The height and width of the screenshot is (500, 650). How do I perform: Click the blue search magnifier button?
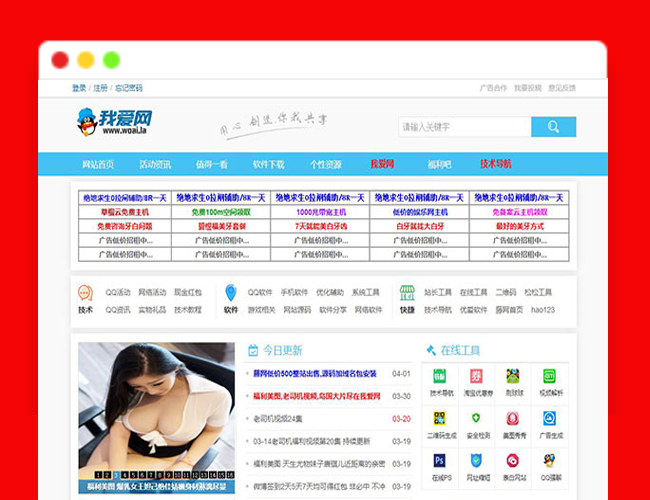pyautogui.click(x=553, y=126)
